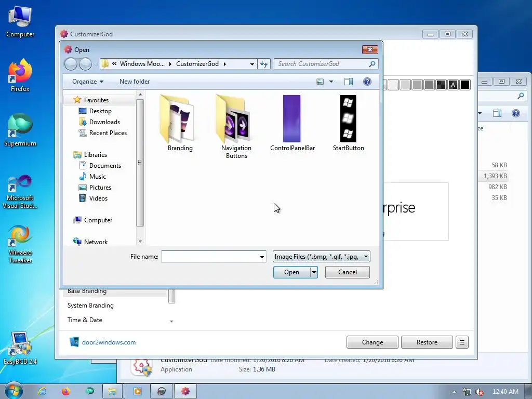Expand the arrow after CustomizerGod breadcrumb
The height and width of the screenshot is (399, 532).
tap(224, 64)
